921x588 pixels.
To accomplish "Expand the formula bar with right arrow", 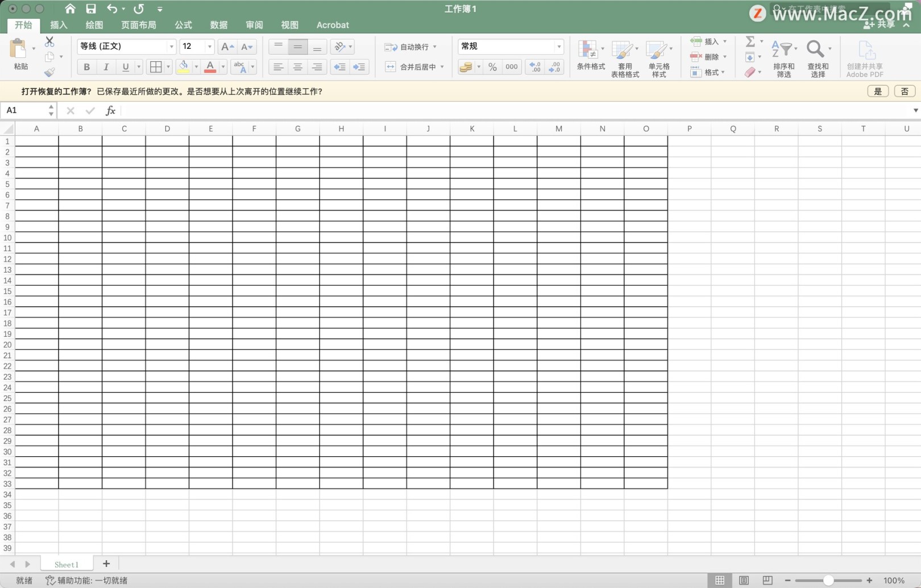I will tap(915, 110).
